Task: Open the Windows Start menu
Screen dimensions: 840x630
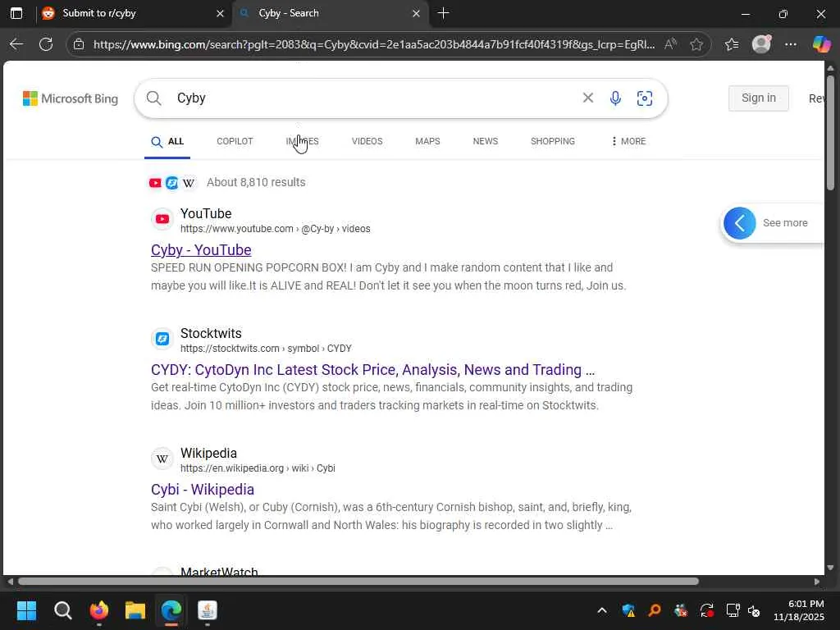Action: pos(26,610)
